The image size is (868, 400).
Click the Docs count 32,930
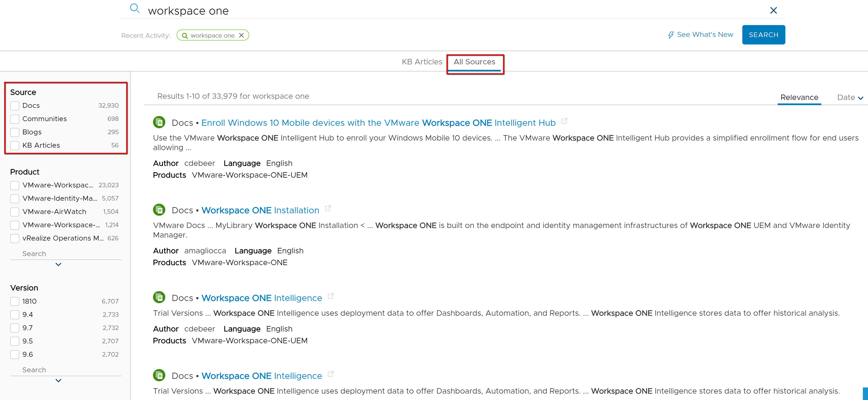pyautogui.click(x=108, y=106)
